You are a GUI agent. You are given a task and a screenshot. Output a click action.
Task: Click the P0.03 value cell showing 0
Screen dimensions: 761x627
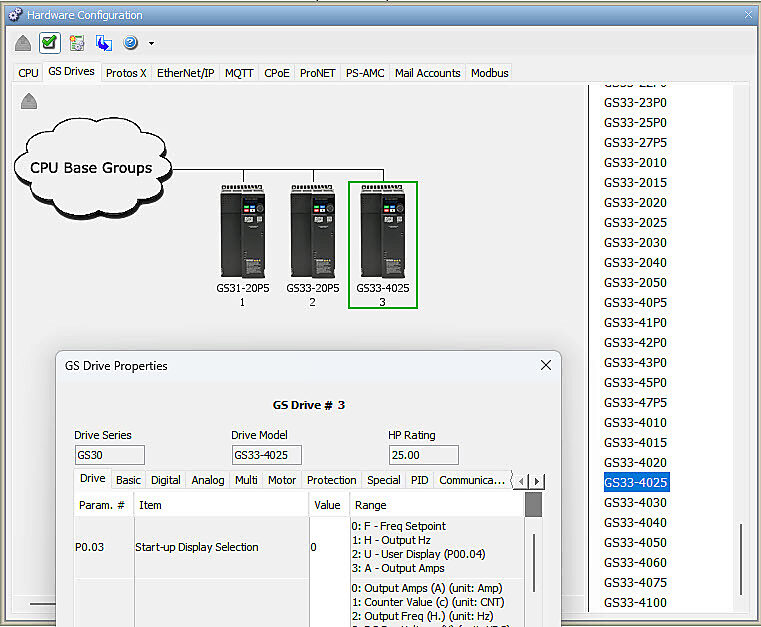328,547
